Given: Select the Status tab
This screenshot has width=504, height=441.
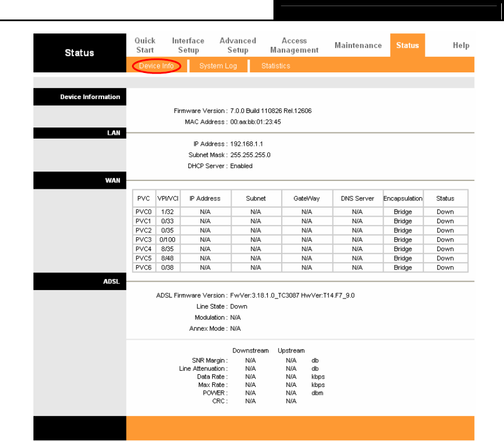Looking at the screenshot, I should click(408, 45).
